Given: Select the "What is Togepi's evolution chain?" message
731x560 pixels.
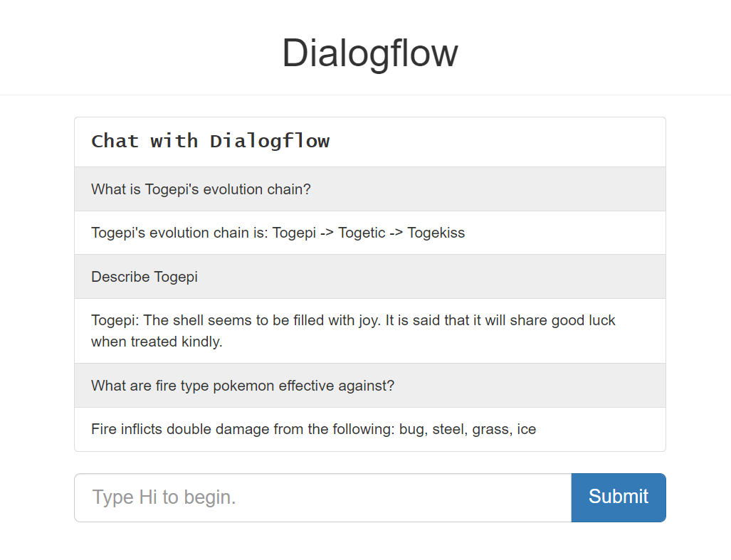Looking at the screenshot, I should [x=201, y=189].
